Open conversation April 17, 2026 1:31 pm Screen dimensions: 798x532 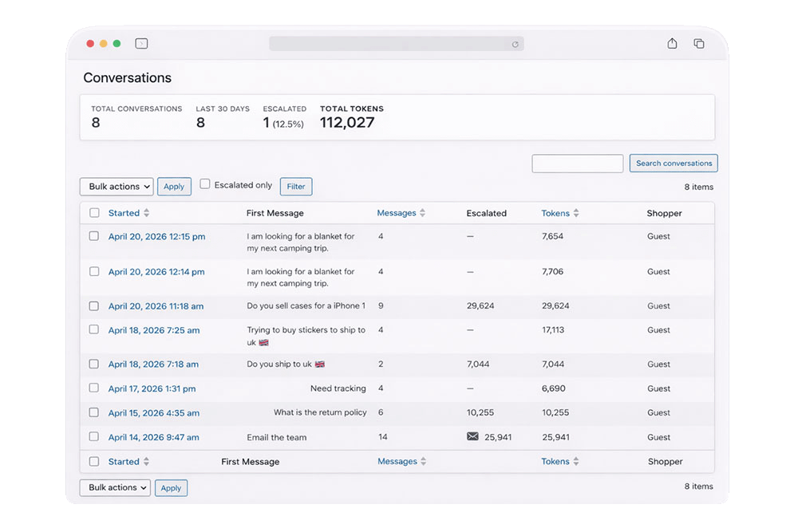(152, 388)
